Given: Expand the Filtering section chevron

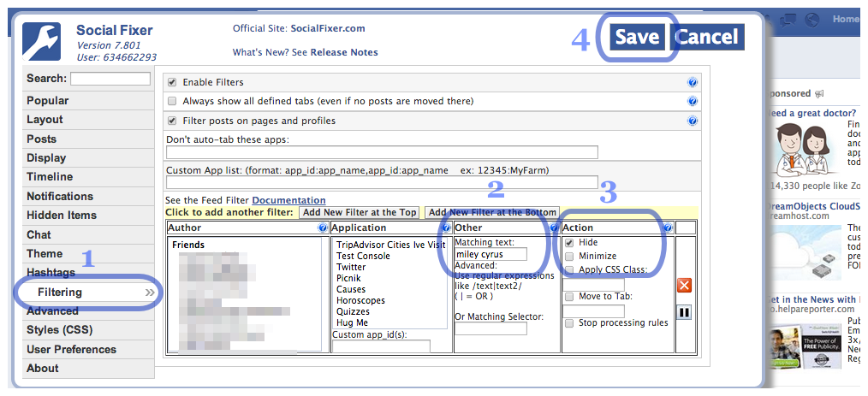Looking at the screenshot, I should [150, 293].
